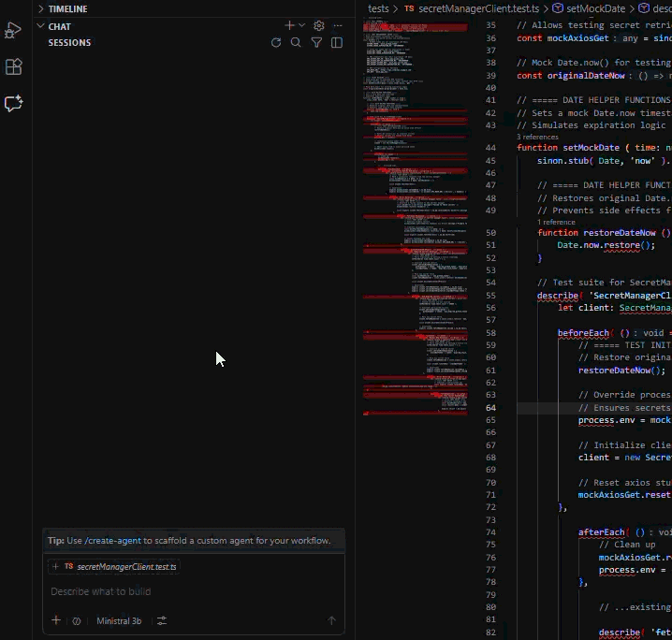Viewport: 672px width, 640px height.
Task: Collapse the CHAT section
Action: pyautogui.click(x=59, y=26)
